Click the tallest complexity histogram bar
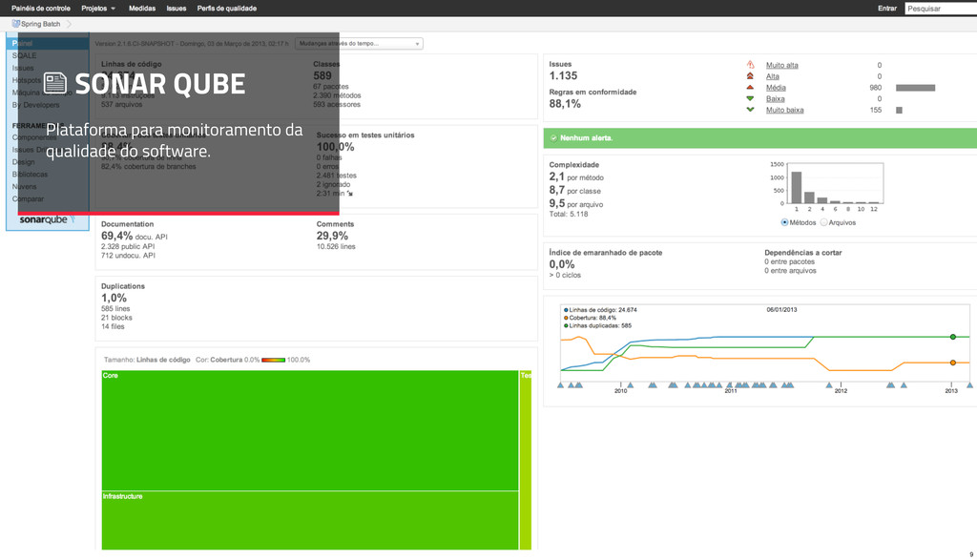The image size is (977, 560). click(x=797, y=187)
